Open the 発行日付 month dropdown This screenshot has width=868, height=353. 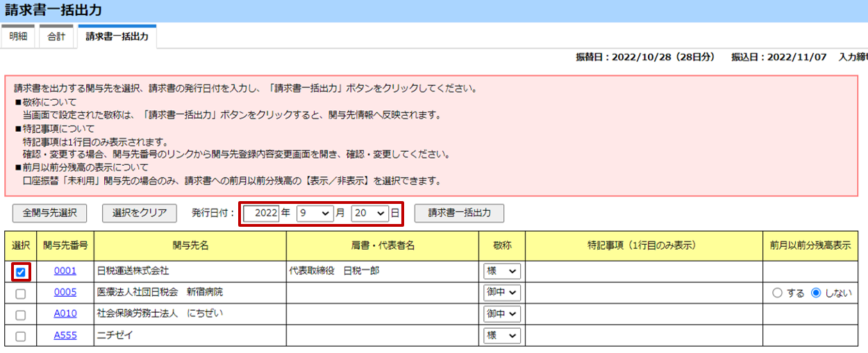[x=315, y=214]
